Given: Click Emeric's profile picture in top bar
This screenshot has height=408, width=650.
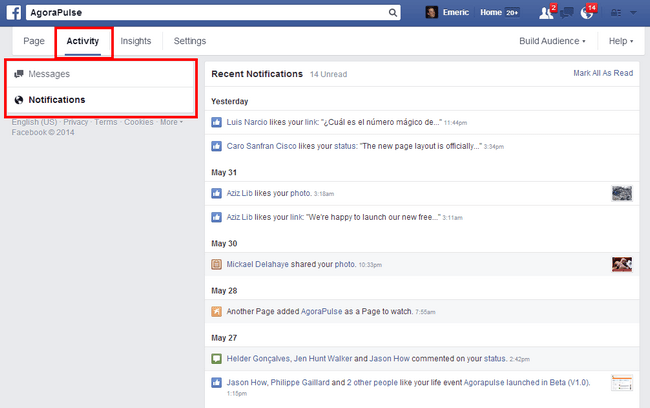Looking at the screenshot, I should [431, 12].
